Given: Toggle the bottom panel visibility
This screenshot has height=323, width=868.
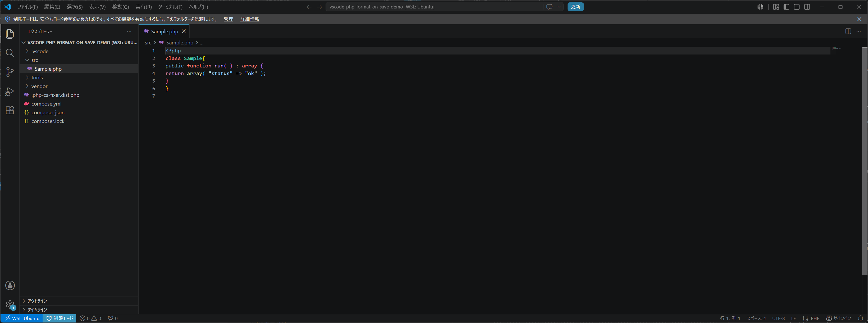Looking at the screenshot, I should 797,7.
